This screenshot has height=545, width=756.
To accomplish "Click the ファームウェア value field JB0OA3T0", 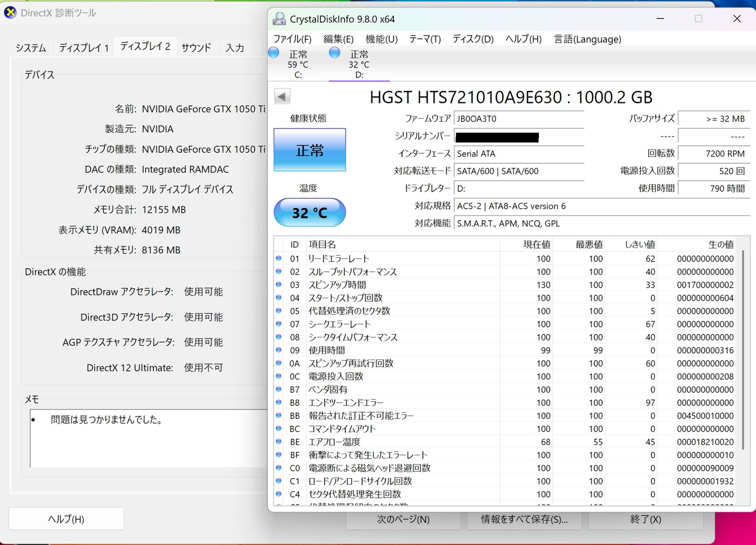I will coord(518,119).
